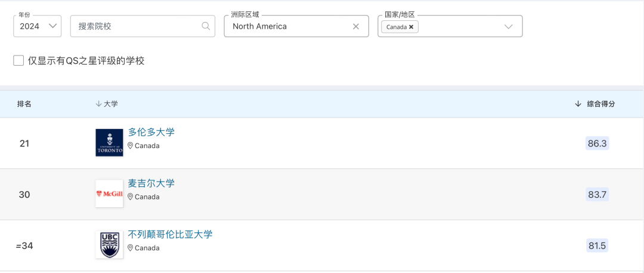Image resolution: width=644 pixels, height=273 pixels.
Task: Click the University of Toronto logo
Action: (109, 142)
